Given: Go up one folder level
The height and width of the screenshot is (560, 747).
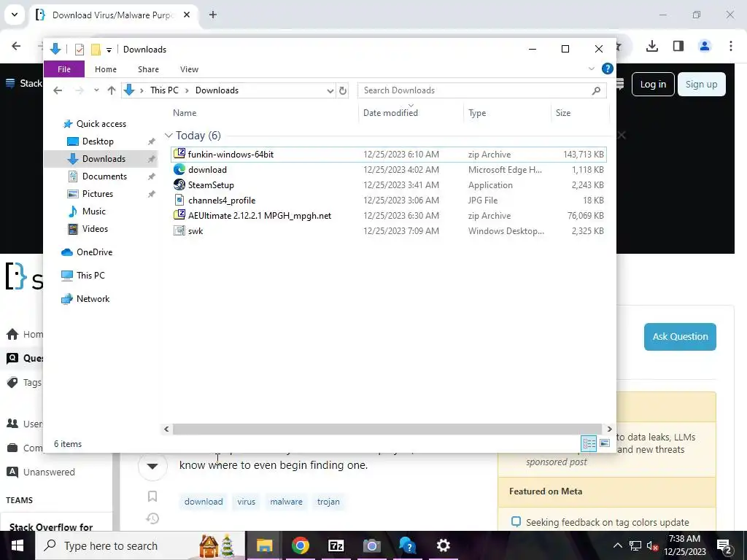Looking at the screenshot, I should [x=112, y=90].
